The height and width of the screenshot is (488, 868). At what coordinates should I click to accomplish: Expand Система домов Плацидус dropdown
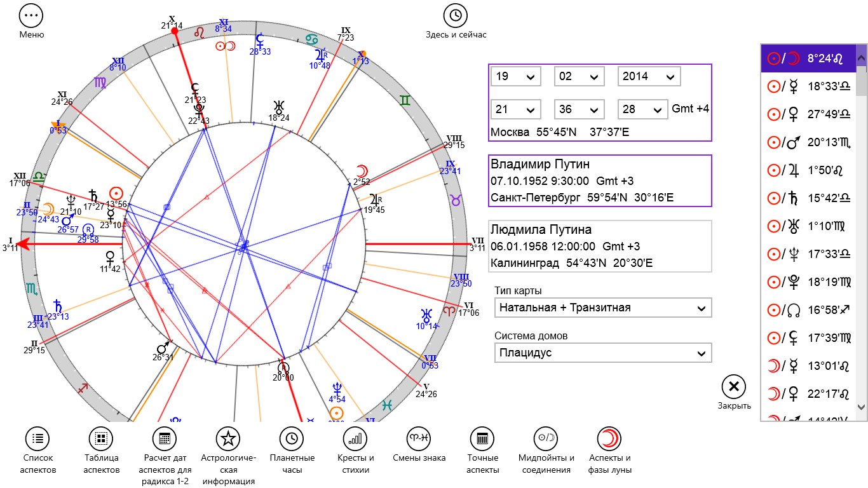click(602, 353)
